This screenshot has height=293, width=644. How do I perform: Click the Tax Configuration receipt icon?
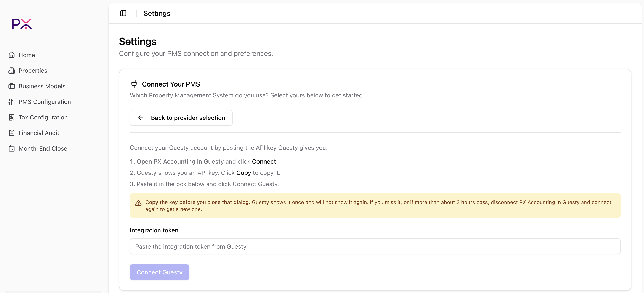tap(12, 117)
